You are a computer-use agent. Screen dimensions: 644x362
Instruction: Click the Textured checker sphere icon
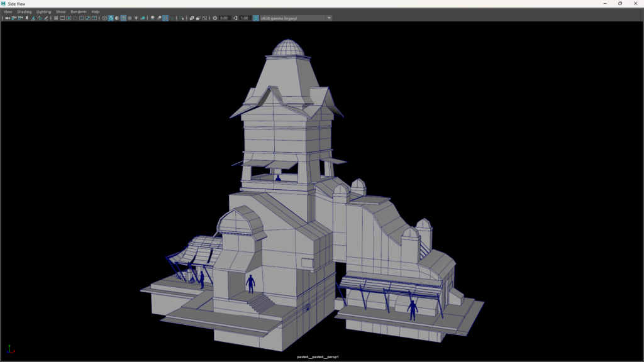pyautogui.click(x=130, y=18)
